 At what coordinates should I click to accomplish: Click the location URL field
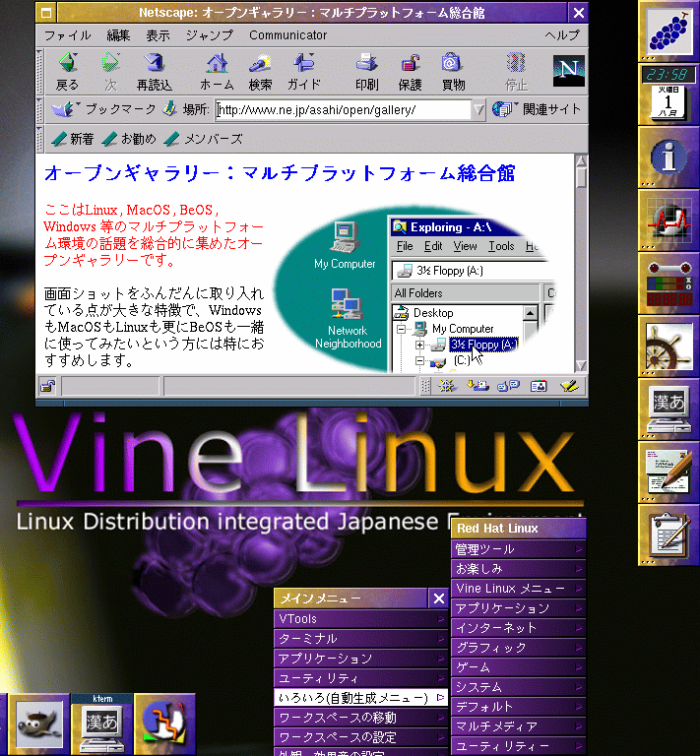coord(343,110)
